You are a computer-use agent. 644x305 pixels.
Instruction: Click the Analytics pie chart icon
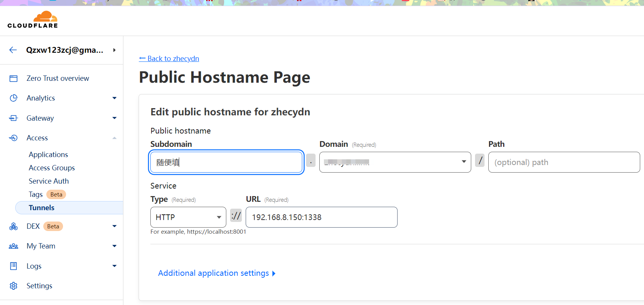coord(14,98)
